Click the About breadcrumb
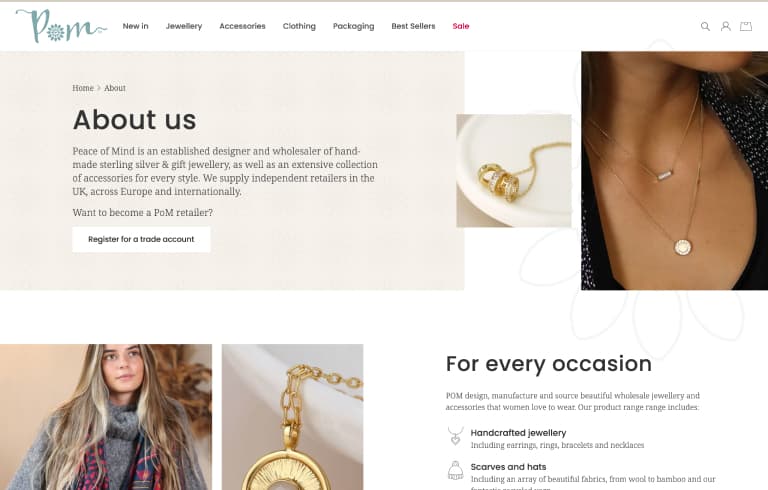This screenshot has height=490, width=768. pos(115,88)
